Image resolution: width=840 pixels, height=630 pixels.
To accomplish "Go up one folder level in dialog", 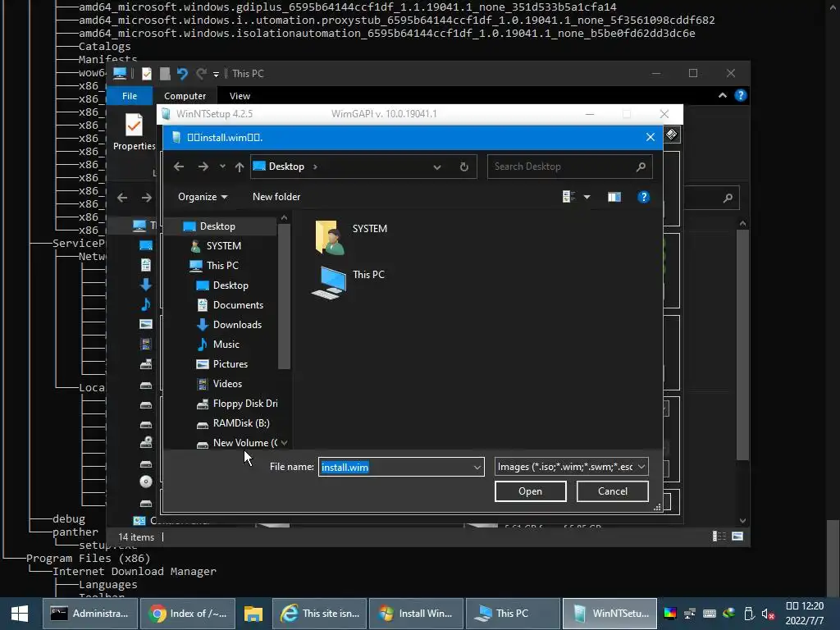I will point(240,167).
